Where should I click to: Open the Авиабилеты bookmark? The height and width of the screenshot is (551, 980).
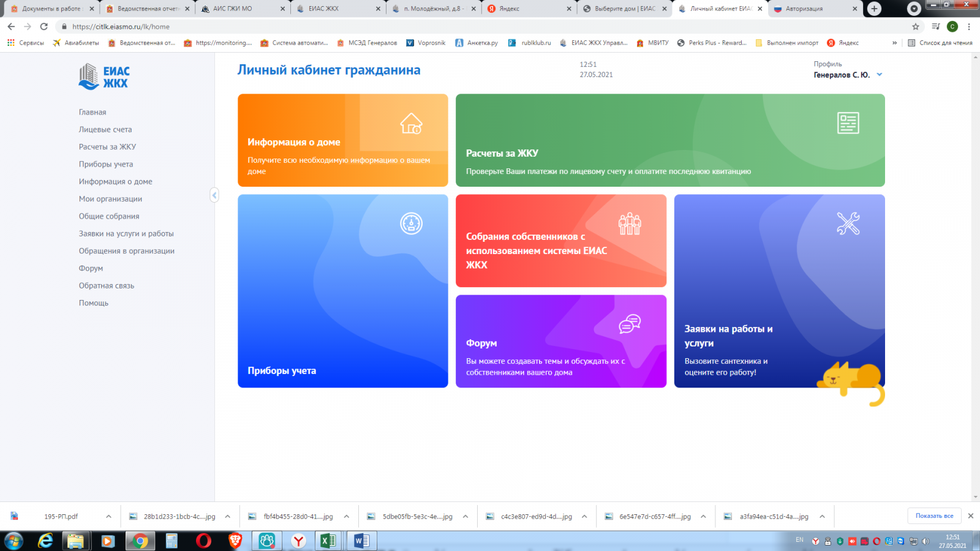point(76,43)
